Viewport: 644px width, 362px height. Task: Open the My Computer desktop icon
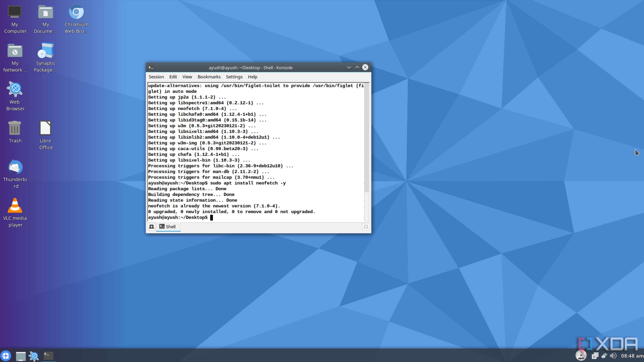point(15,19)
